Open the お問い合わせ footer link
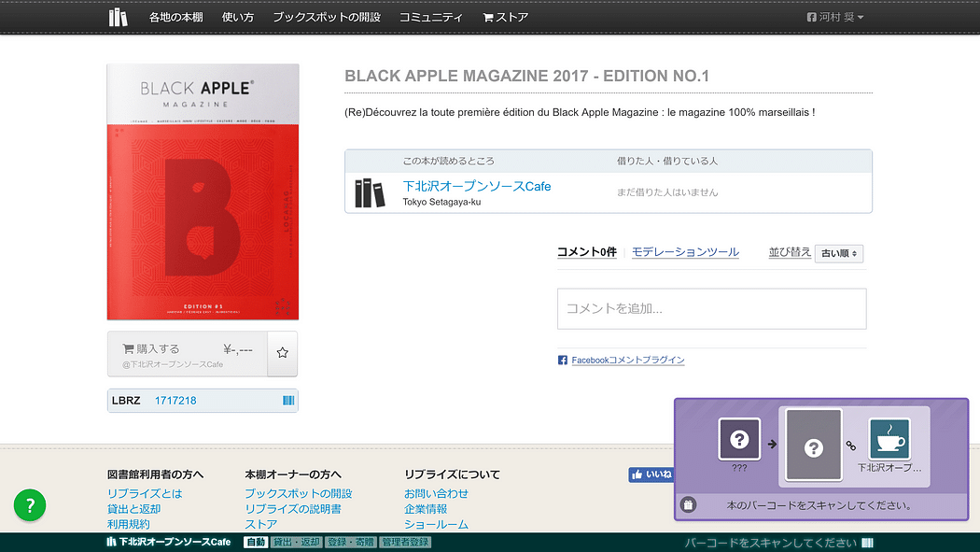Viewport: 980px width, 552px height. 436,493
